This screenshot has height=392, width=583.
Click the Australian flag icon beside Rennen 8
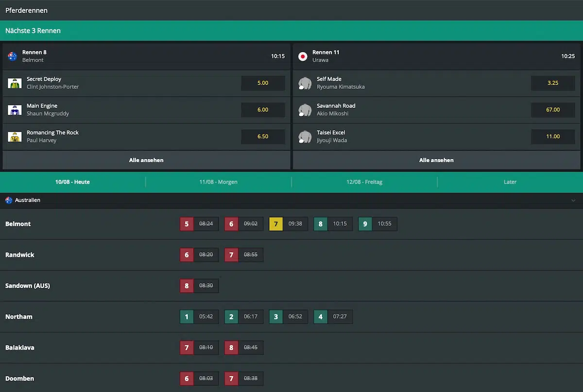(12, 56)
